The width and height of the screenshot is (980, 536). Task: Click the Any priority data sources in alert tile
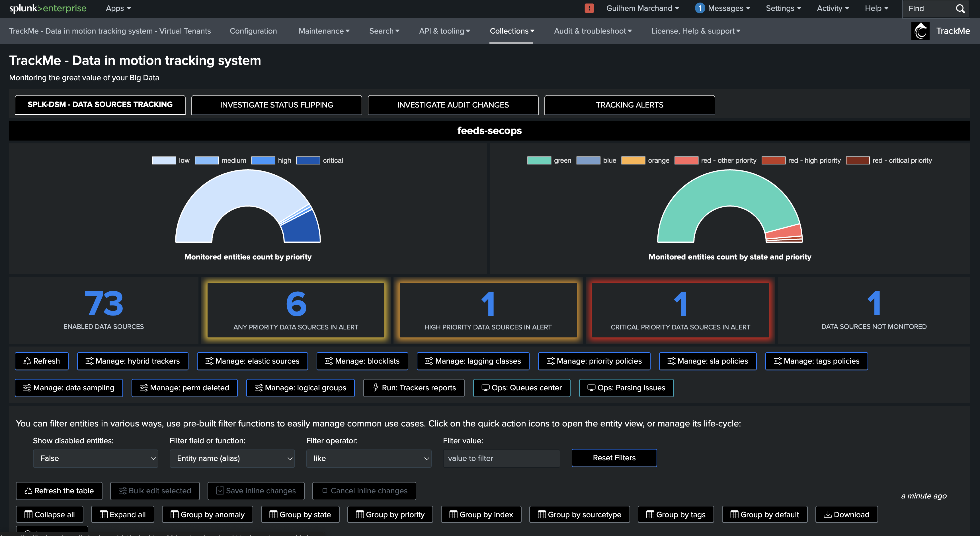(296, 310)
